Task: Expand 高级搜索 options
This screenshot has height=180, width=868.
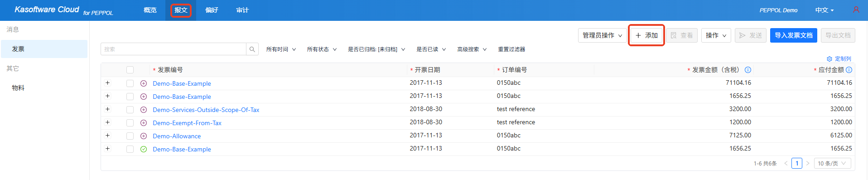Action: click(472, 49)
